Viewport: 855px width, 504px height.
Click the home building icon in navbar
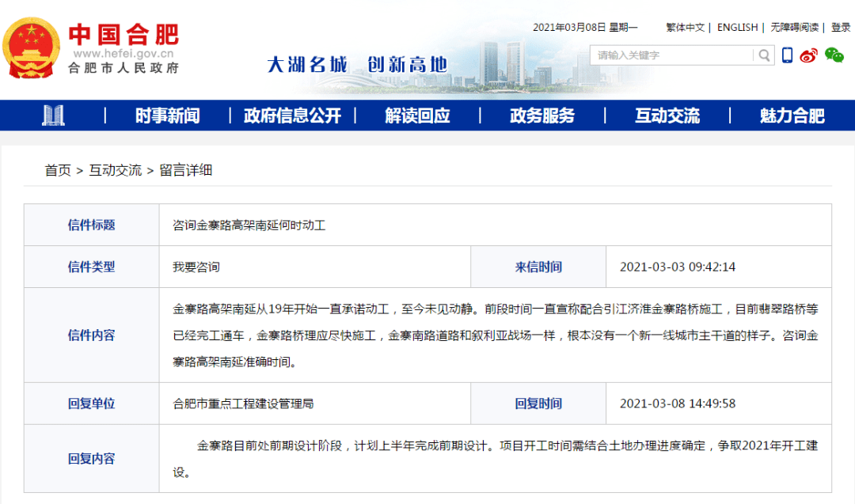point(54,116)
